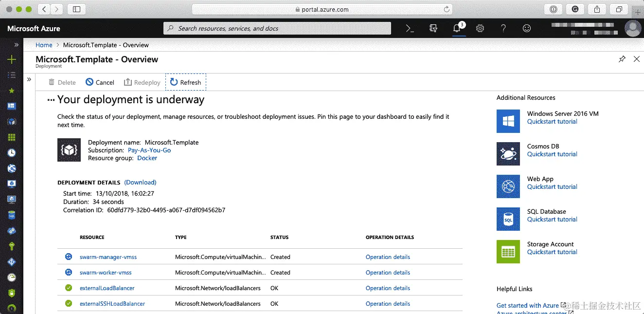
Task: Refresh the deployment status
Action: coord(186,82)
